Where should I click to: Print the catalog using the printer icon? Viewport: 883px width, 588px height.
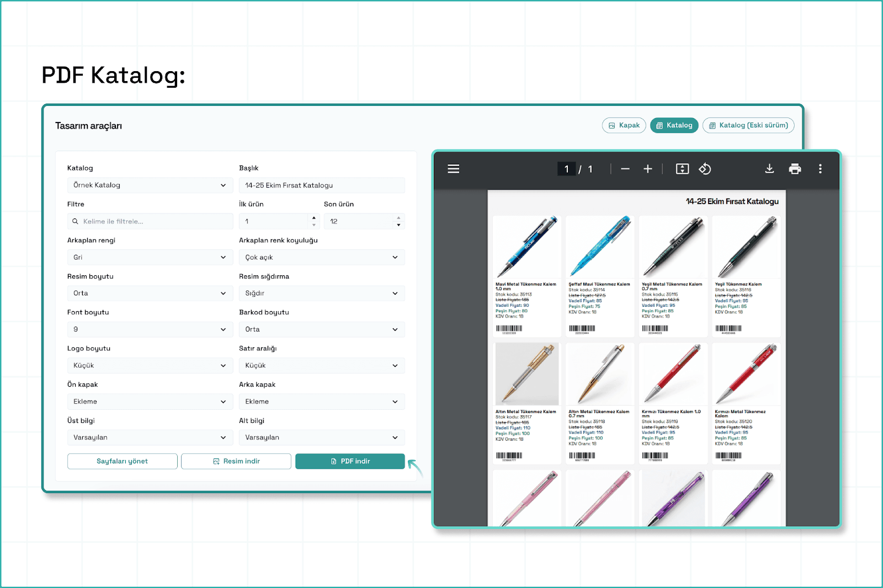click(x=795, y=169)
